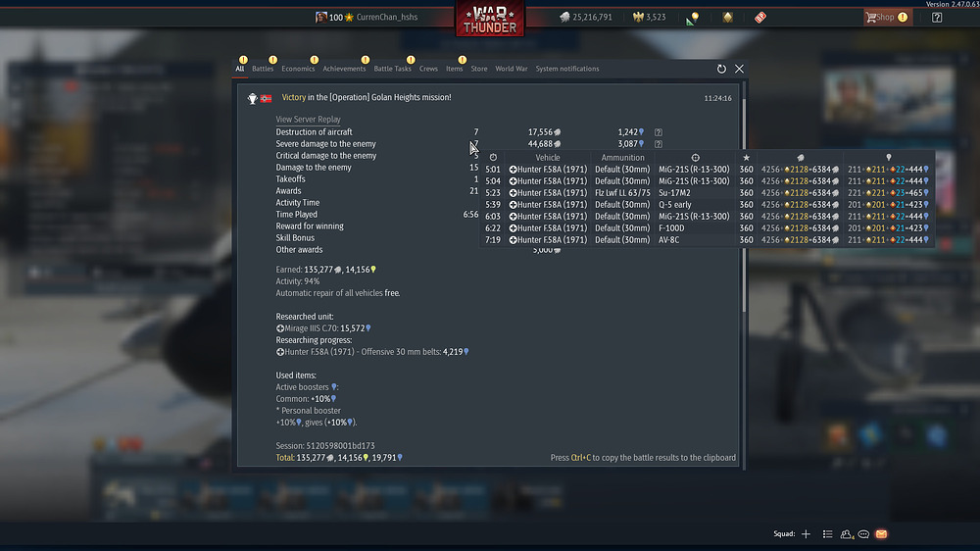Open the Achievements tab
This screenshot has height=551, width=980.
click(x=344, y=69)
